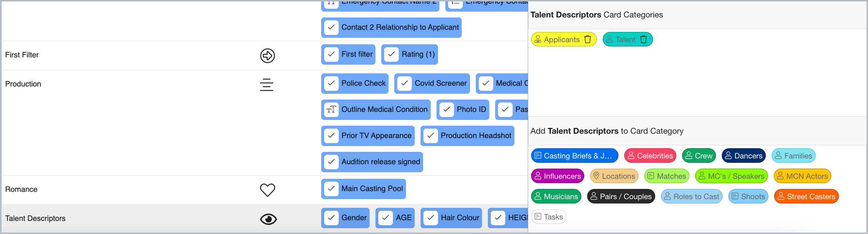This screenshot has width=868, height=234.
Task: Click person icon on Celebrities tag
Action: tap(631, 156)
